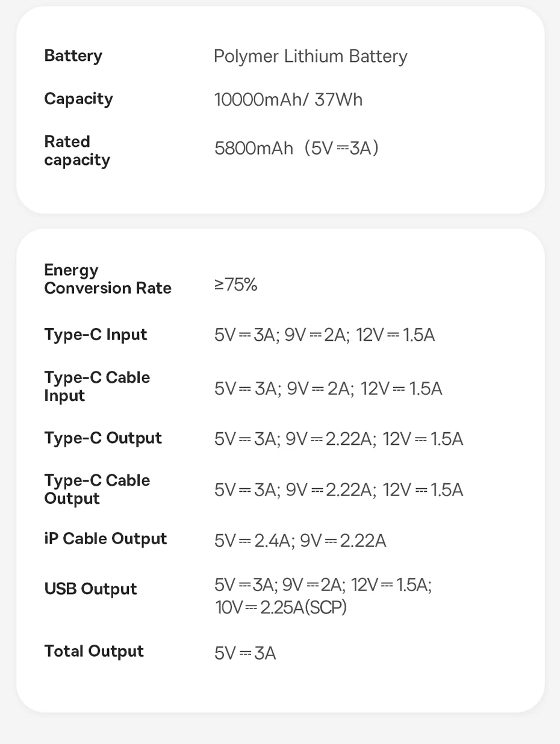Click the Type-C Cable Input label
The width and height of the screenshot is (560, 744).
[97, 386]
